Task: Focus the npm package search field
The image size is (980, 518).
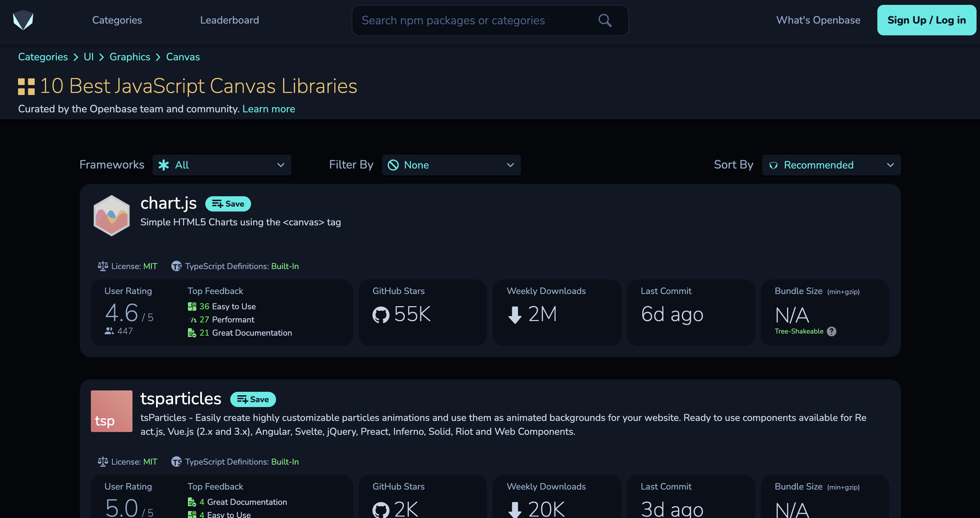Action: pyautogui.click(x=472, y=20)
